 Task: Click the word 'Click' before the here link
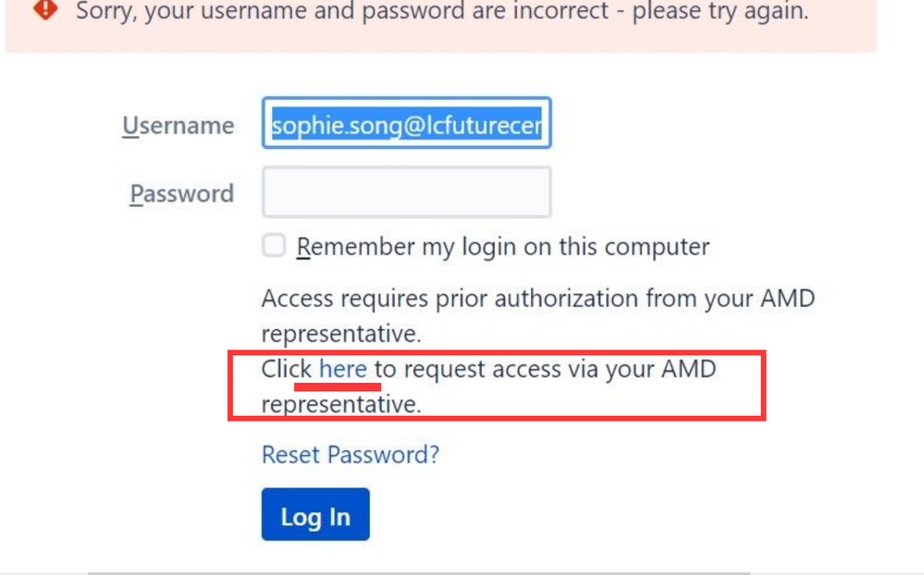point(287,369)
